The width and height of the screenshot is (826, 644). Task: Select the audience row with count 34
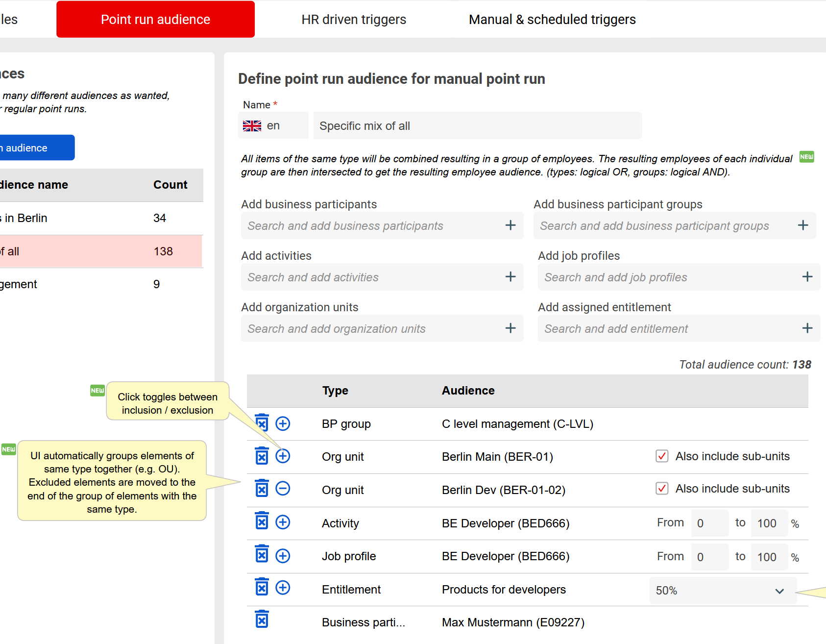(x=98, y=218)
